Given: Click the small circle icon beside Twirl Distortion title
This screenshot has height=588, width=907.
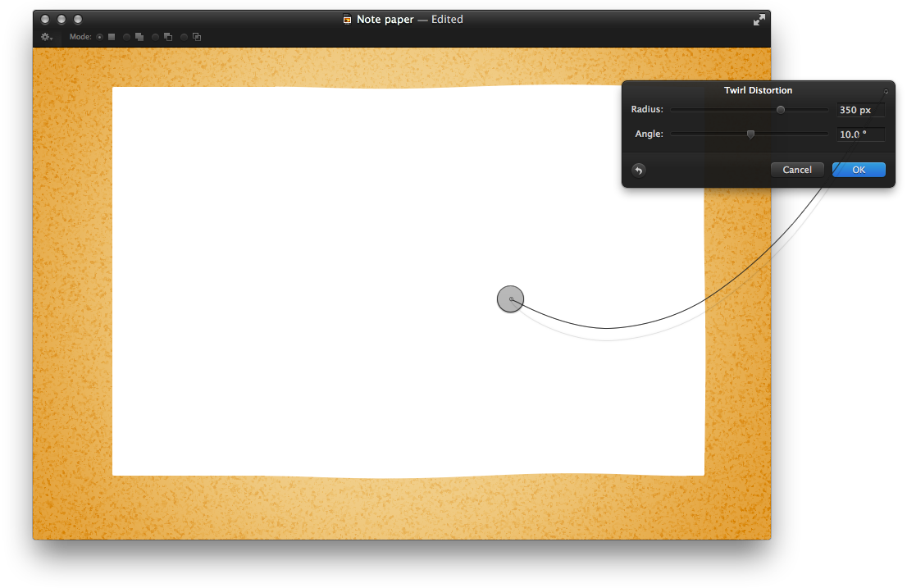Looking at the screenshot, I should (x=886, y=91).
